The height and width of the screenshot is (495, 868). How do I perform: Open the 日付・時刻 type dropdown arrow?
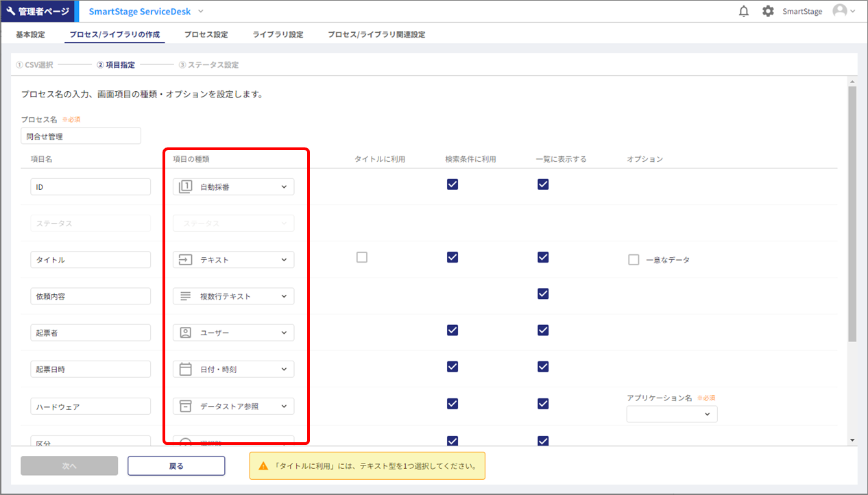pyautogui.click(x=285, y=370)
